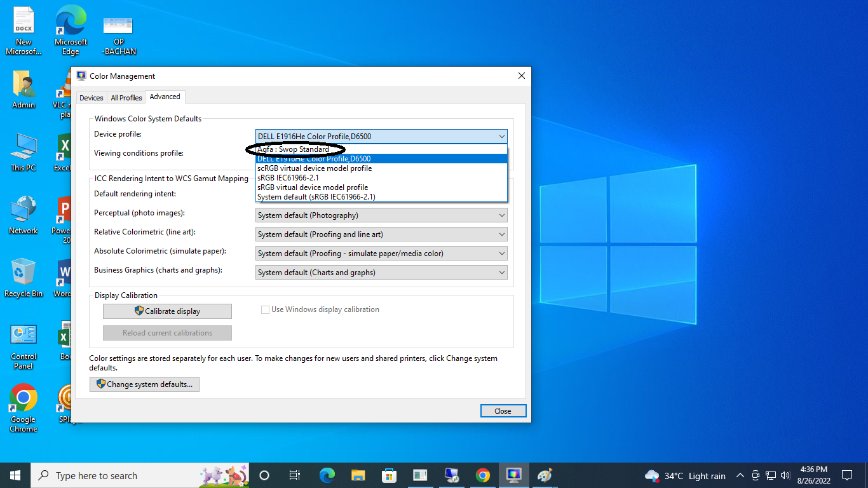868x488 pixels.
Task: Open Absolute Colorimetric (simulate paper) dropdown
Action: [381, 254]
